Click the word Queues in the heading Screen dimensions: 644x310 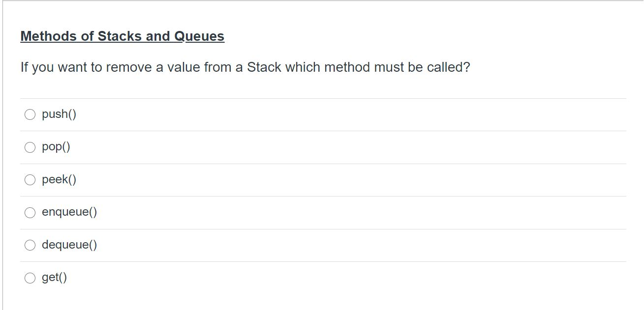[x=200, y=36]
